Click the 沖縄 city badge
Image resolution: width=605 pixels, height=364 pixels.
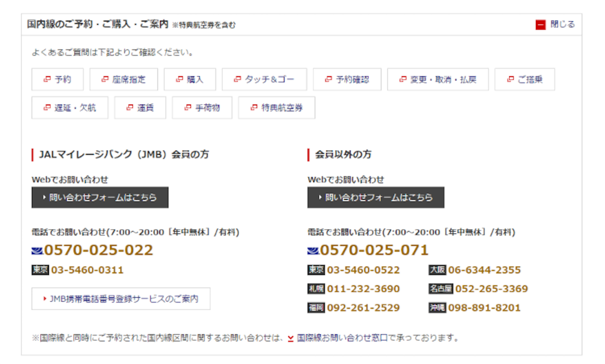tap(437, 308)
